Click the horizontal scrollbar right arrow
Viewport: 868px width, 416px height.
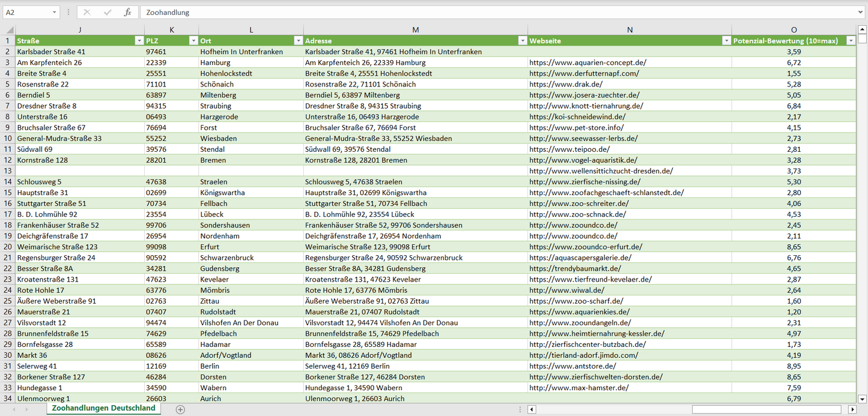(852, 409)
